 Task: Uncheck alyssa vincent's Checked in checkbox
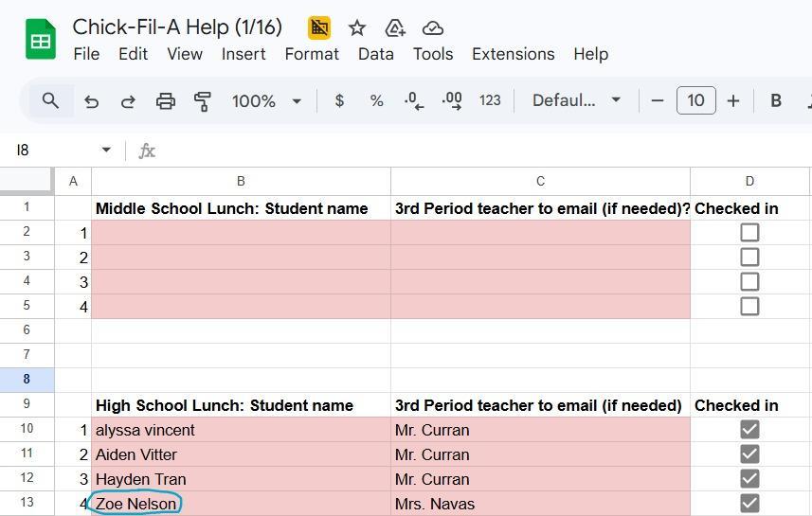tap(749, 430)
